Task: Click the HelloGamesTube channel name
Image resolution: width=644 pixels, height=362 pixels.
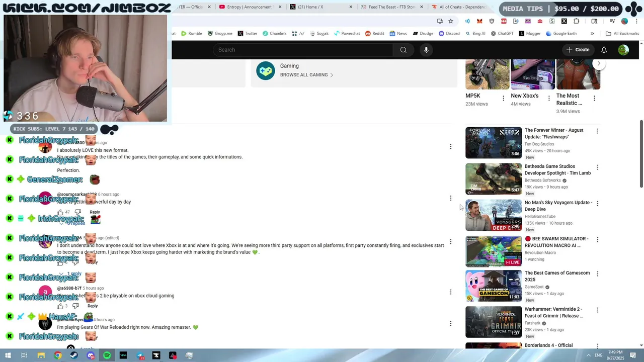Action: click(x=540, y=217)
